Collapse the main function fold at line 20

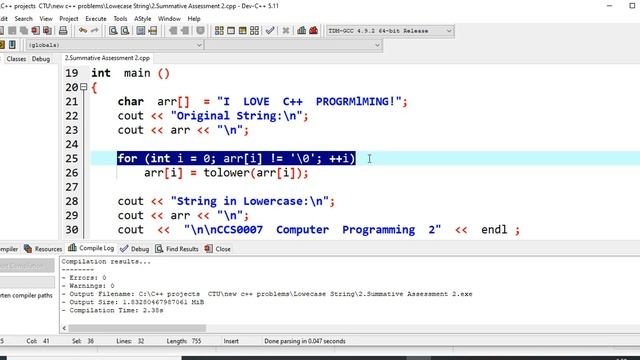(84, 87)
